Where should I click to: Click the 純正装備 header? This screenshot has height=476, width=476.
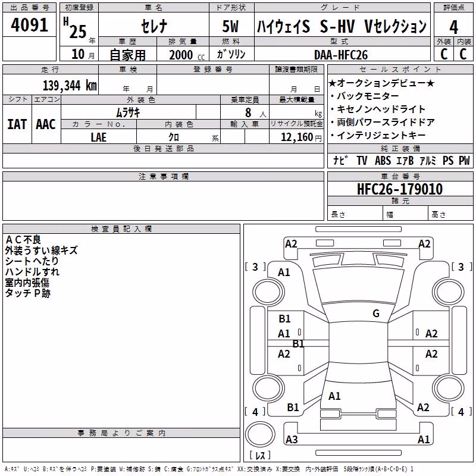(x=400, y=148)
